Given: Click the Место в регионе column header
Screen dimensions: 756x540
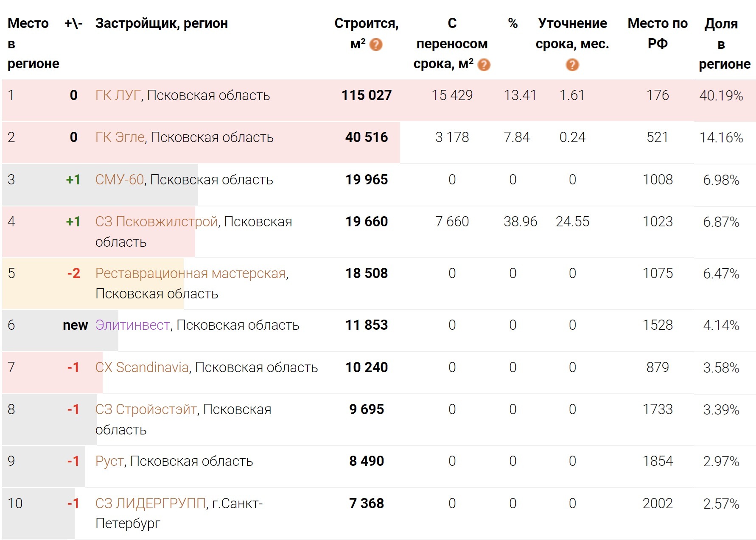Looking at the screenshot, I should tap(33, 43).
